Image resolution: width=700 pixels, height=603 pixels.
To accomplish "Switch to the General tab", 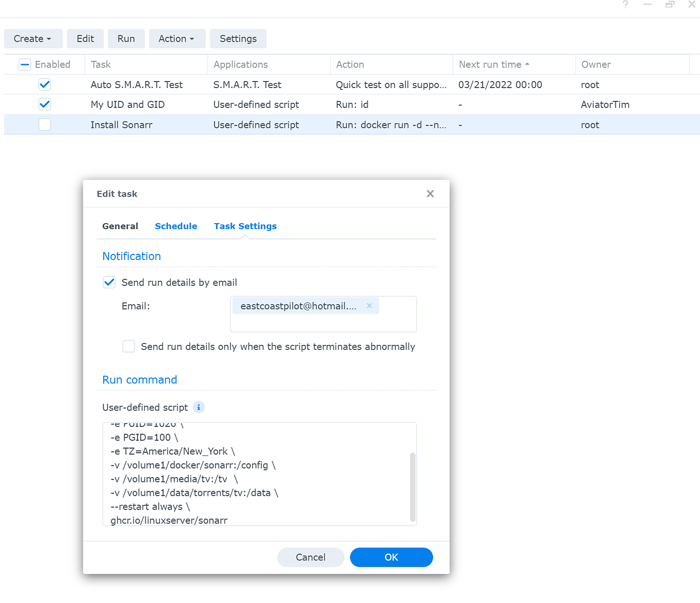I will click(120, 226).
